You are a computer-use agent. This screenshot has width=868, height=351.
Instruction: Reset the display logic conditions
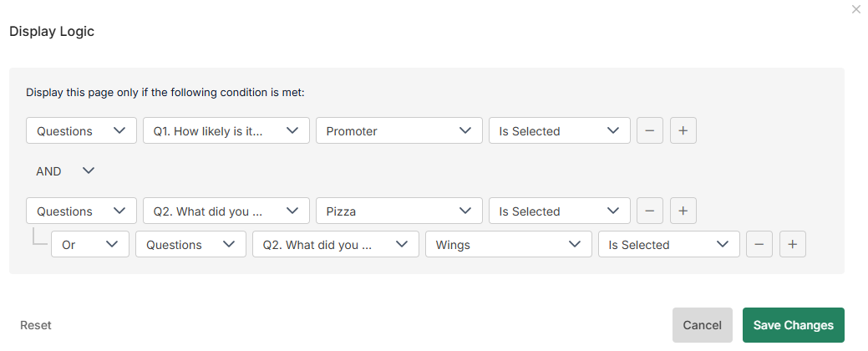[36, 325]
